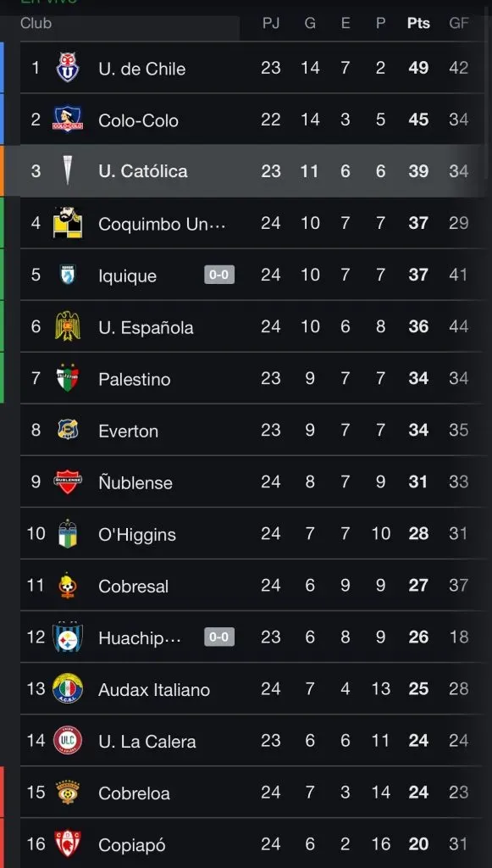Click the Cobreloa crest icon

pyautogui.click(x=68, y=793)
